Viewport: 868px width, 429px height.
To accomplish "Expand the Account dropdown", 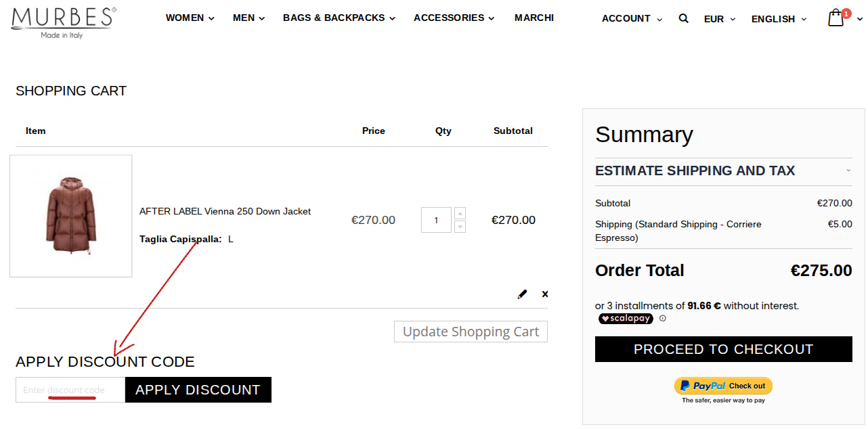I will pyautogui.click(x=632, y=19).
